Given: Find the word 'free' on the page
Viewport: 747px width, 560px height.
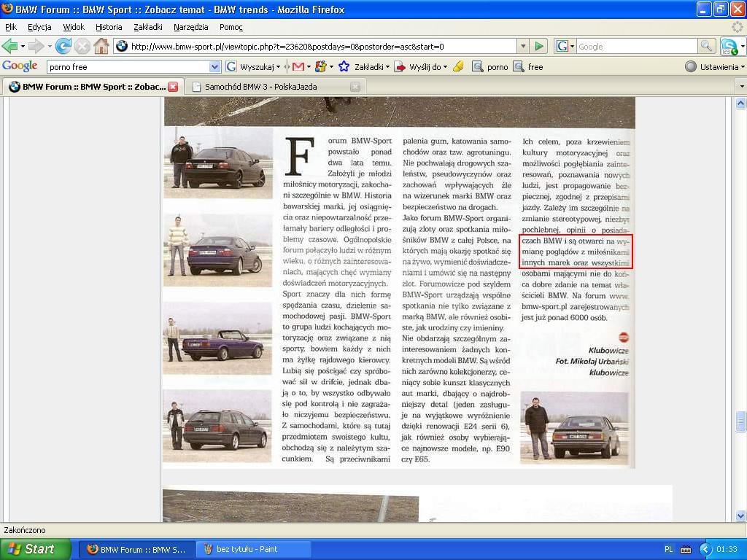Looking at the screenshot, I should (528, 66).
